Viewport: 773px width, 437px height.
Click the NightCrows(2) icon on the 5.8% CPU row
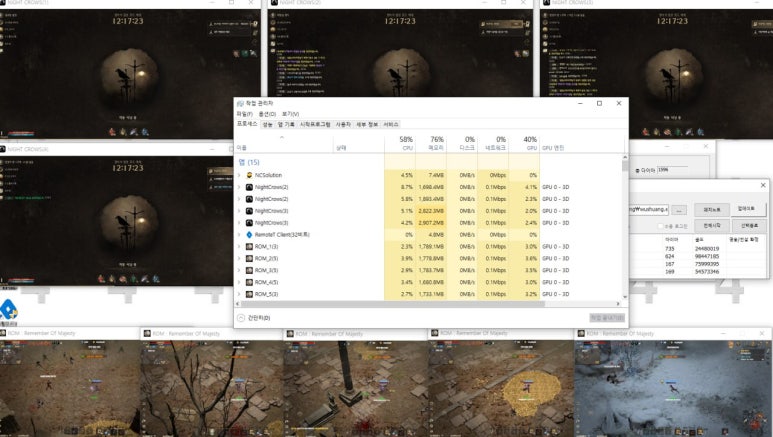tap(249, 199)
